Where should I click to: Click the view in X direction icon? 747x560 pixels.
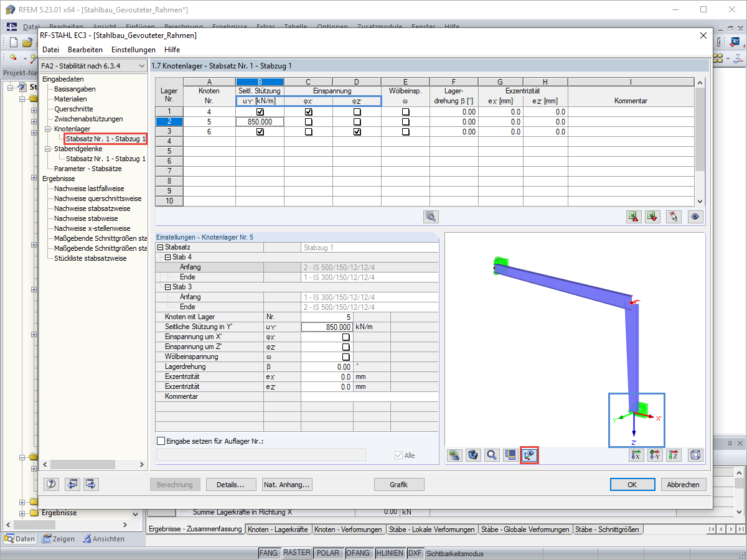pyautogui.click(x=636, y=455)
